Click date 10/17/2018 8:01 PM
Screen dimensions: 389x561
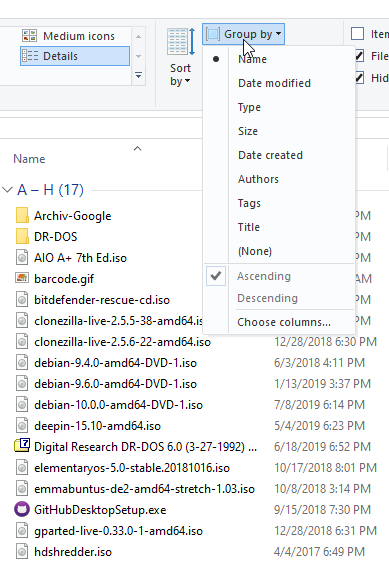pos(325,468)
